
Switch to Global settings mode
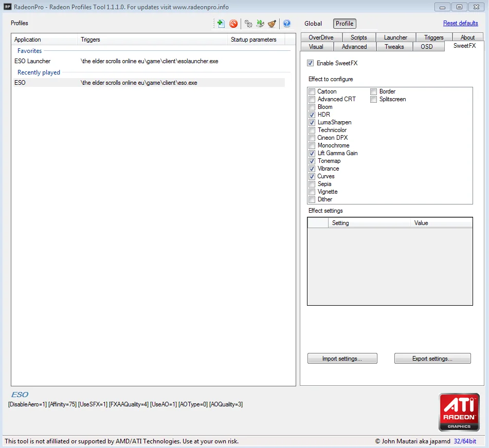(x=313, y=24)
